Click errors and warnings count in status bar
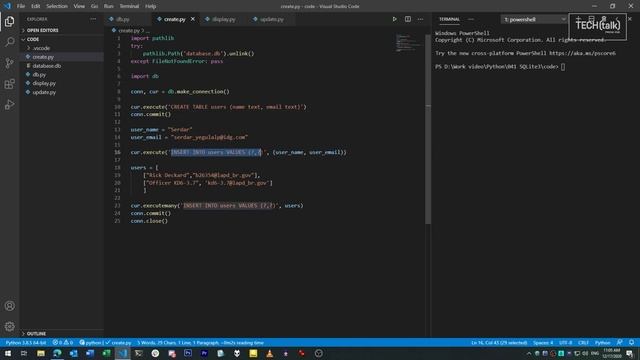This screenshot has height=360, width=640. click(62, 342)
